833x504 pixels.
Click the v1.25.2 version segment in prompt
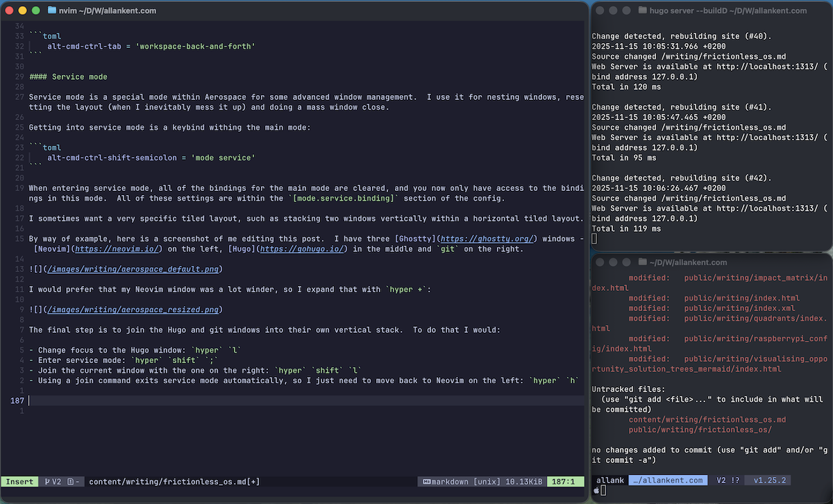(x=773, y=480)
